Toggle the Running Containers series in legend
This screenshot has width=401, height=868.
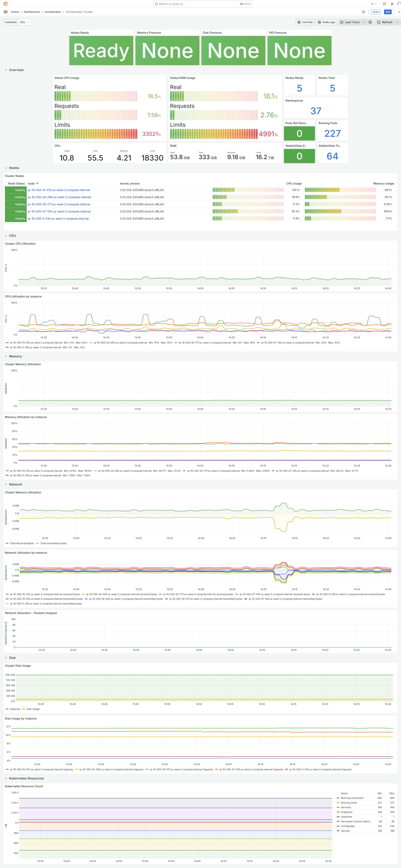[352, 798]
